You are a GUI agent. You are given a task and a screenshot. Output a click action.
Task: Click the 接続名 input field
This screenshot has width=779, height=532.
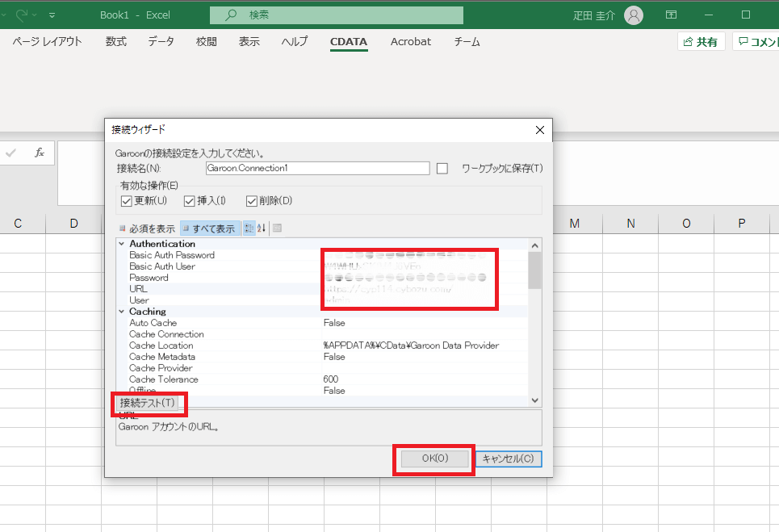317,168
